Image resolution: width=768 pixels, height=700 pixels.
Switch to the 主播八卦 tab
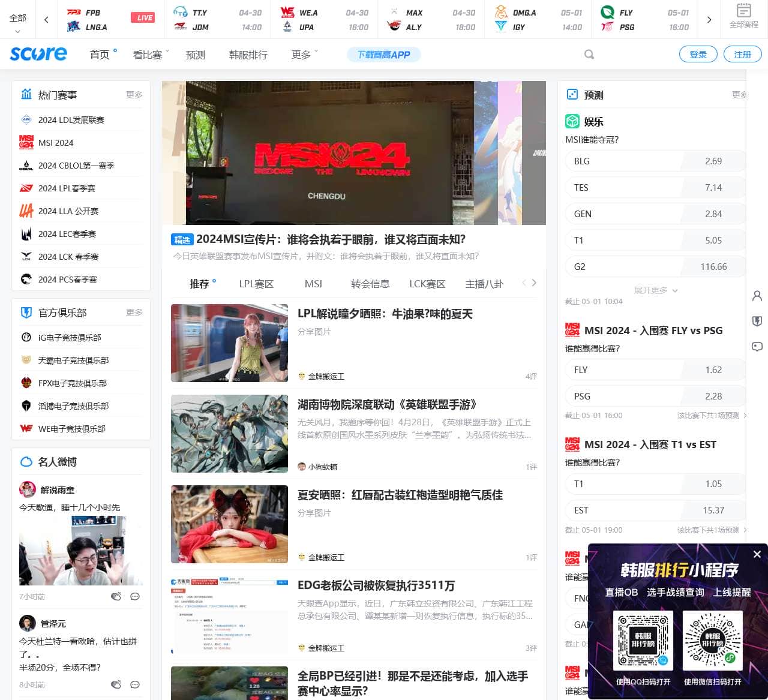(484, 284)
